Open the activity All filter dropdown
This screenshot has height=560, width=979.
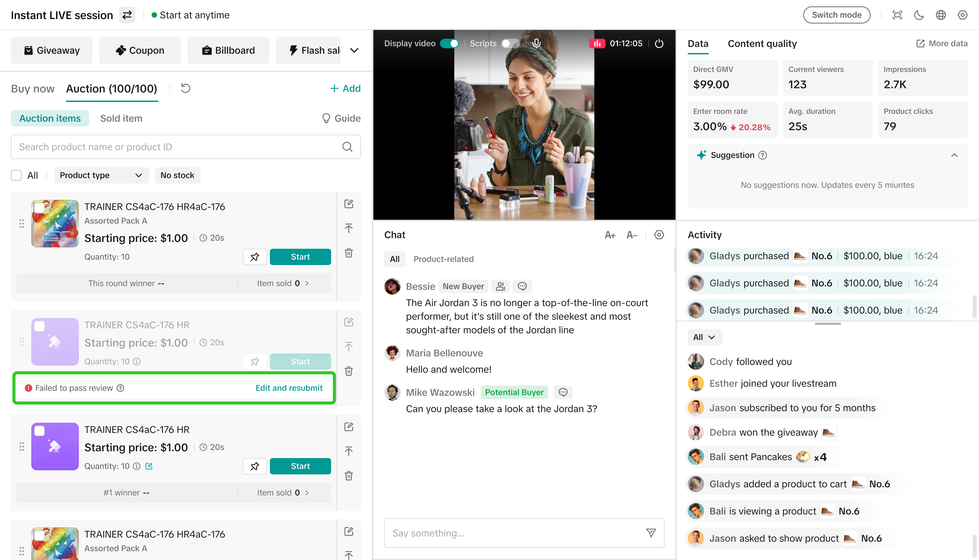[704, 337]
